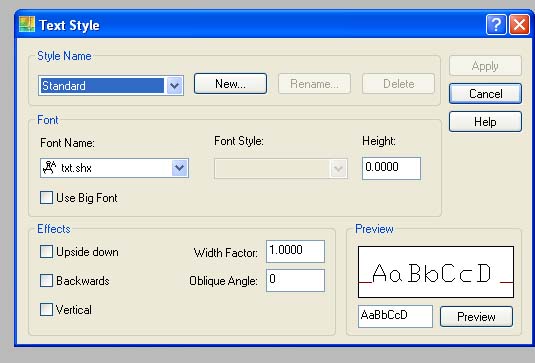Enable the Use Big Font checkbox
Image resolution: width=535 pixels, height=363 pixels.
coord(46,198)
